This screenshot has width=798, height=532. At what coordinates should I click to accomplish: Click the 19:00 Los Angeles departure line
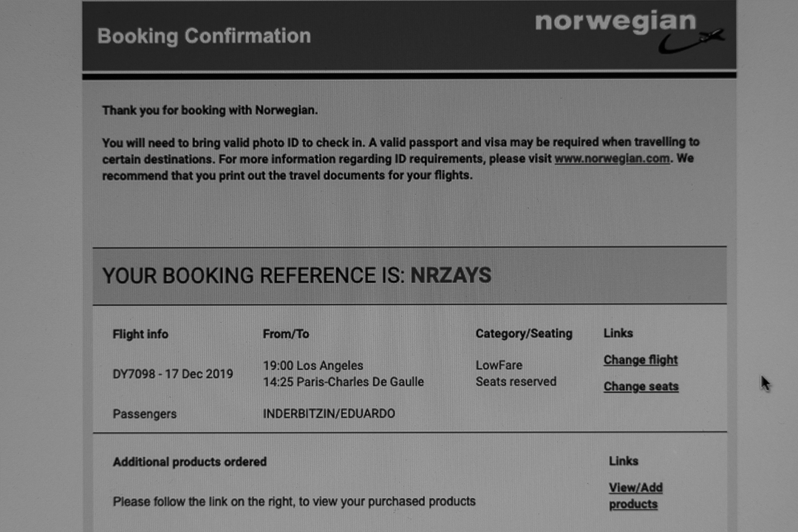pyautogui.click(x=313, y=366)
